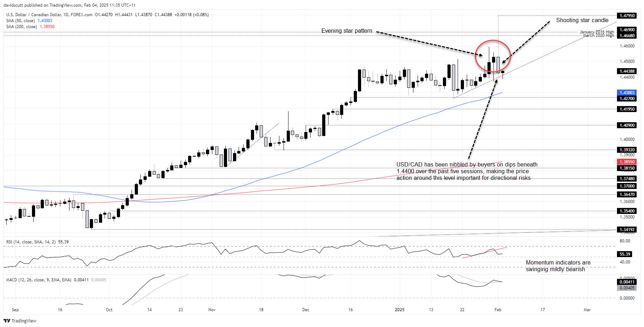Select the 1.42700 price label

(627, 99)
